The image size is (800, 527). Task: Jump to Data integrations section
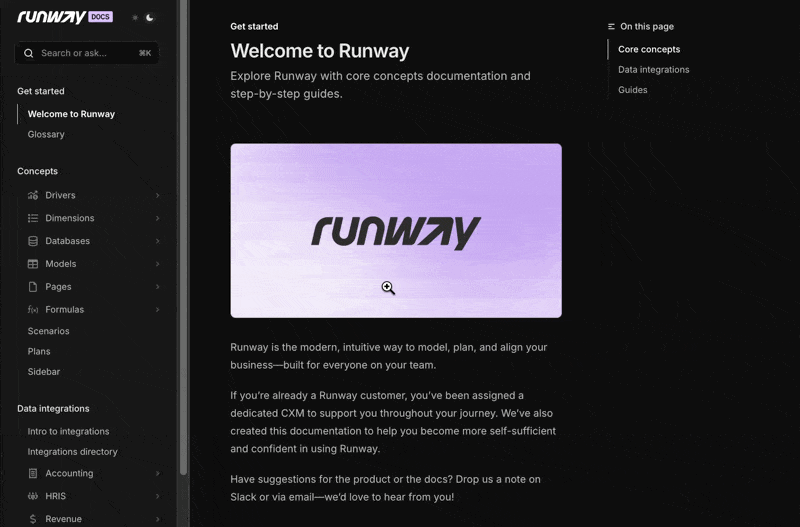tap(654, 70)
